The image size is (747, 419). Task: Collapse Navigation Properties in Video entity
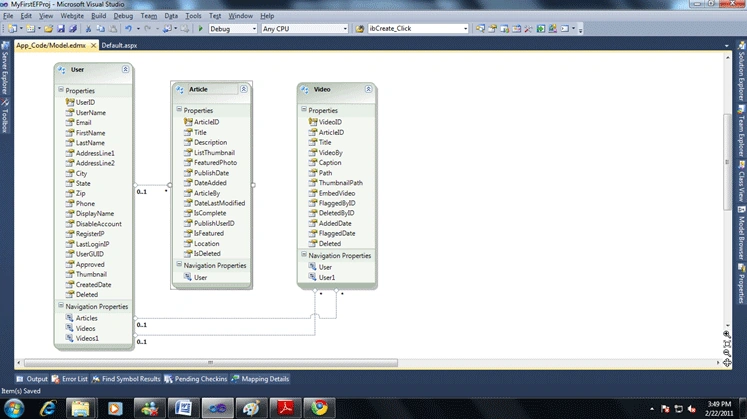pyautogui.click(x=304, y=254)
